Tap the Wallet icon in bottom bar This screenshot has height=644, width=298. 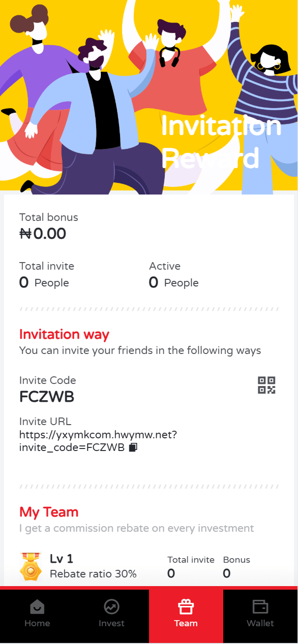[x=260, y=606]
